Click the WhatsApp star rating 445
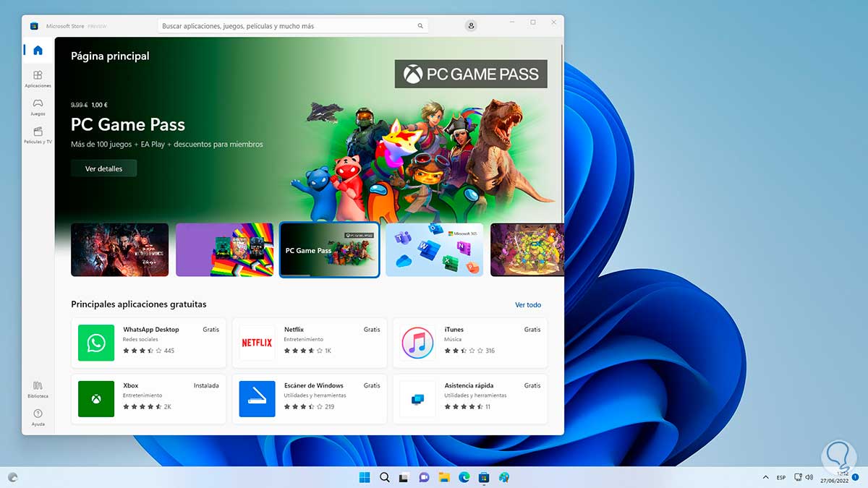Viewport: 868px width, 488px height. tap(148, 351)
